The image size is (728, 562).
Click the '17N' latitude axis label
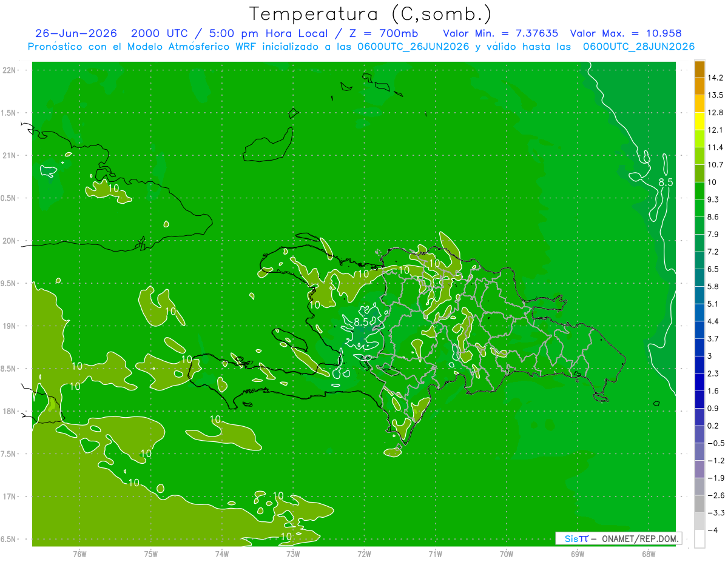tap(10, 497)
